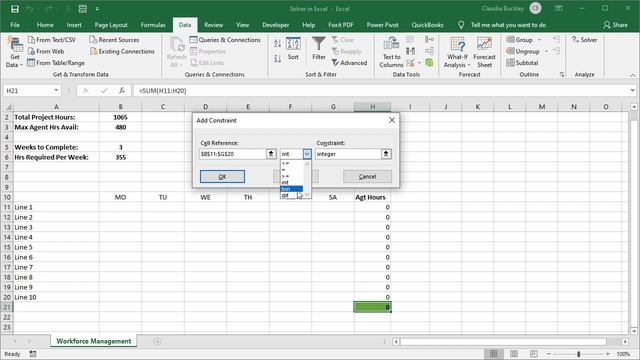Click Cancel in Add Constraint dialog
The height and width of the screenshot is (360, 640).
point(367,176)
